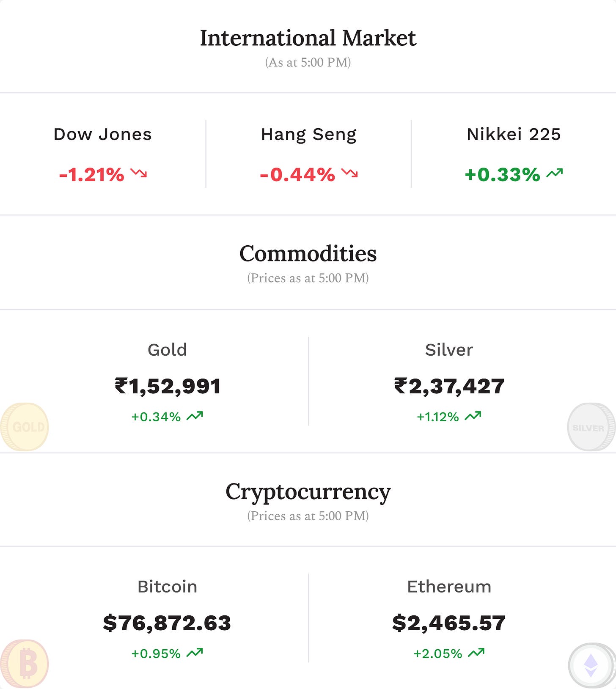This screenshot has width=616, height=689.
Task: Click the upward arrow beside Ethereum +2.05%
Action: (476, 653)
